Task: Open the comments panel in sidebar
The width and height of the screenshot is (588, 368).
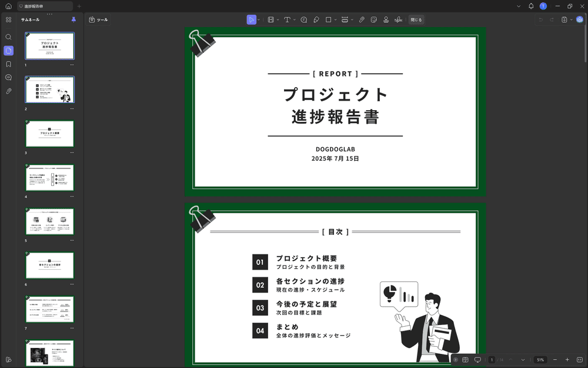Action: [x=8, y=77]
